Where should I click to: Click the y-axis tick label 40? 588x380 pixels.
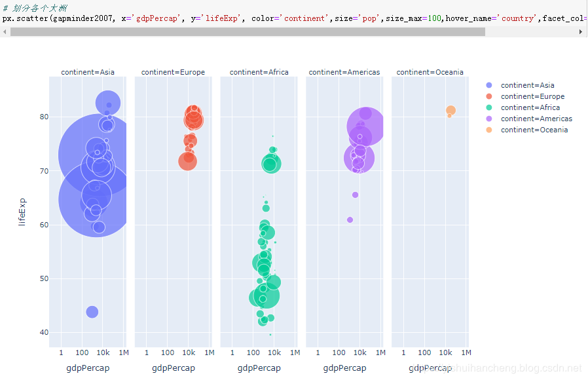(45, 332)
